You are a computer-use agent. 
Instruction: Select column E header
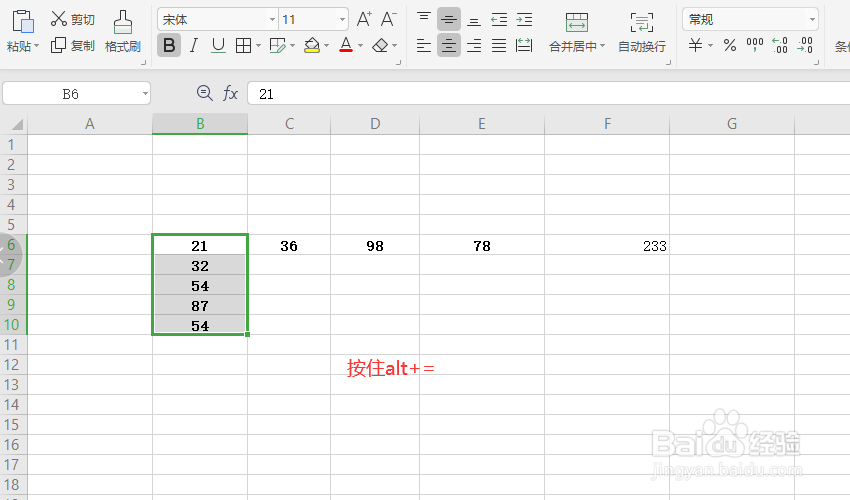pos(481,124)
